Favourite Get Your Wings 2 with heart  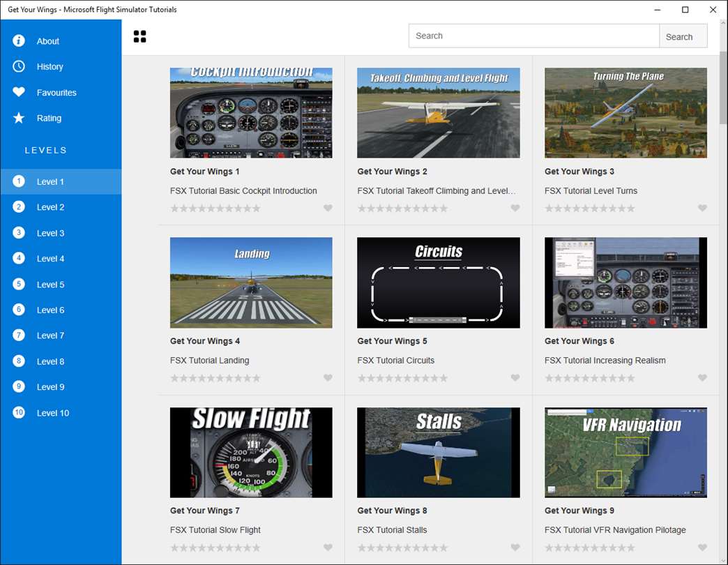(x=515, y=208)
